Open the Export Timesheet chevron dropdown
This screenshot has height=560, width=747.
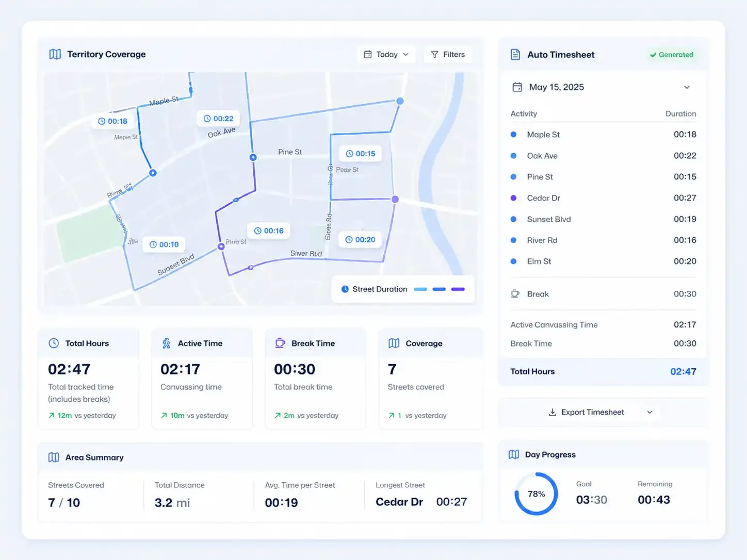(x=650, y=412)
